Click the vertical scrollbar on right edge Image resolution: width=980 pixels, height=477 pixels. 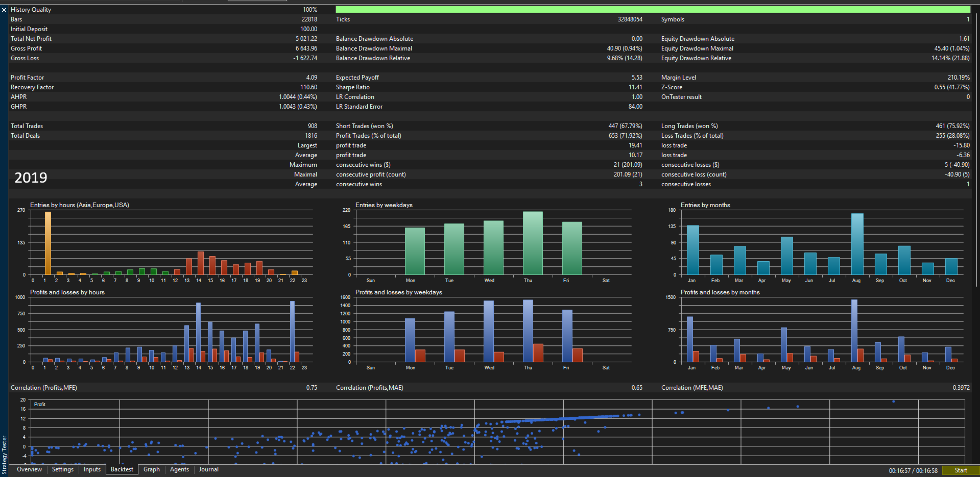[x=976, y=148]
